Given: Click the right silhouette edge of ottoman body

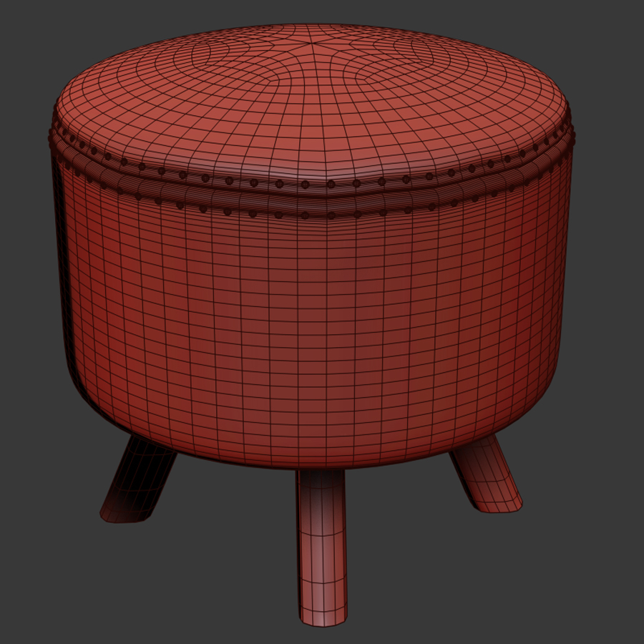Looking at the screenshot, I should (564, 286).
